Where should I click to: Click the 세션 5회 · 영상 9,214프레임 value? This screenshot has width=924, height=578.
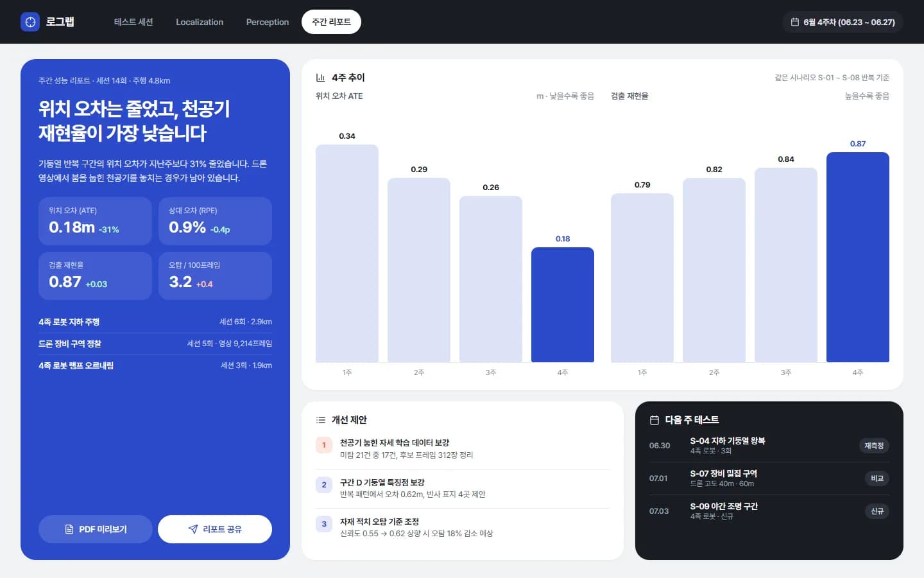click(x=230, y=344)
